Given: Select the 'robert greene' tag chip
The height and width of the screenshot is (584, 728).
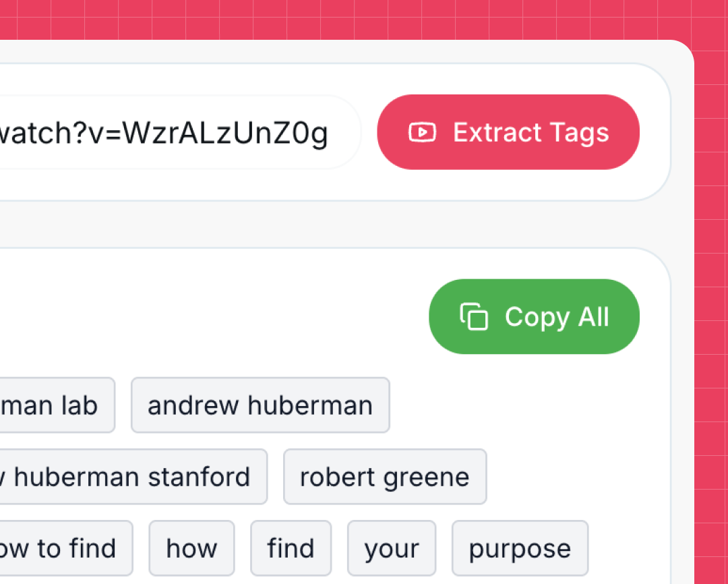Looking at the screenshot, I should (385, 477).
